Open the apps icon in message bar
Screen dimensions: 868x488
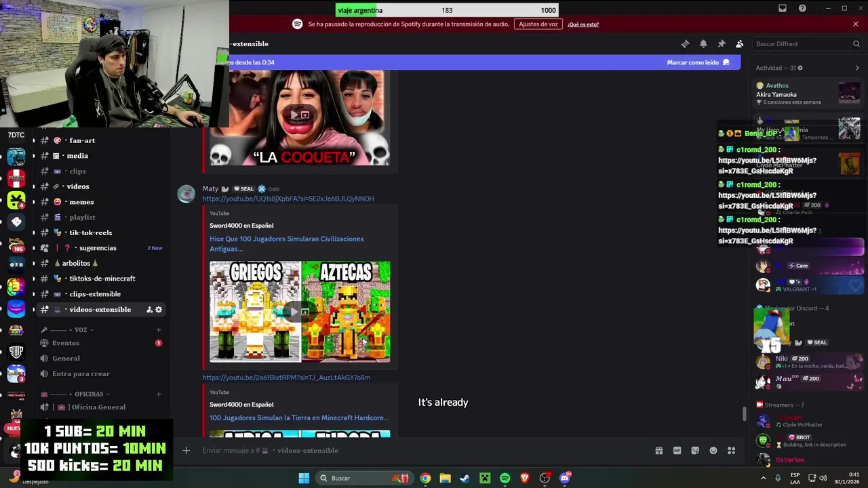coord(731,451)
